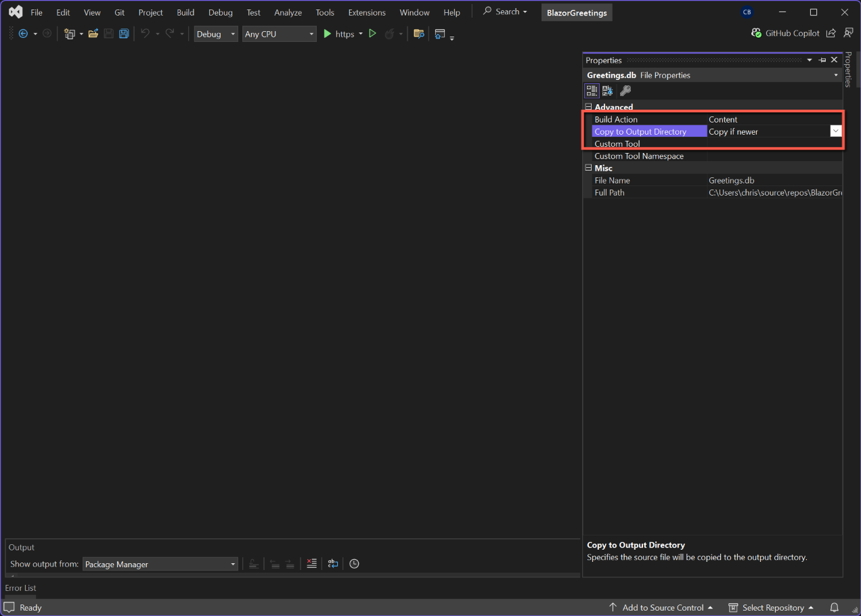Toggle word wrap in Output window

tap(333, 564)
